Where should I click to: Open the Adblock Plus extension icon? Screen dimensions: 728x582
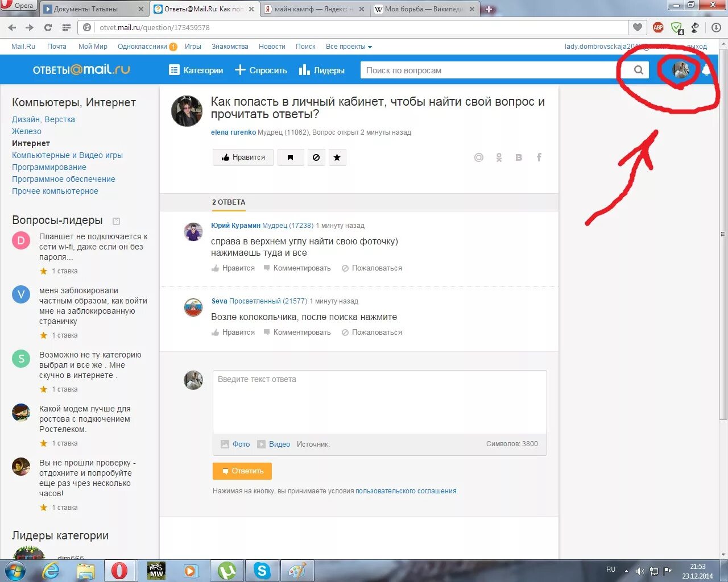tap(658, 27)
